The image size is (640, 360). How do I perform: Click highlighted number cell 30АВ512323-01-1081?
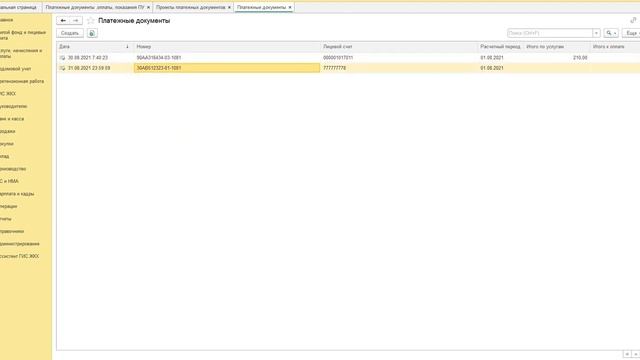pos(227,68)
